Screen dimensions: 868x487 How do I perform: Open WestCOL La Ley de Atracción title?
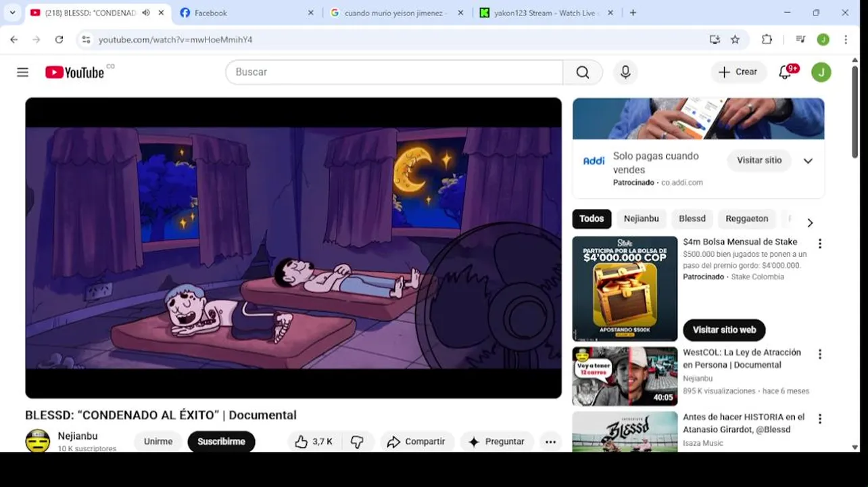click(742, 358)
